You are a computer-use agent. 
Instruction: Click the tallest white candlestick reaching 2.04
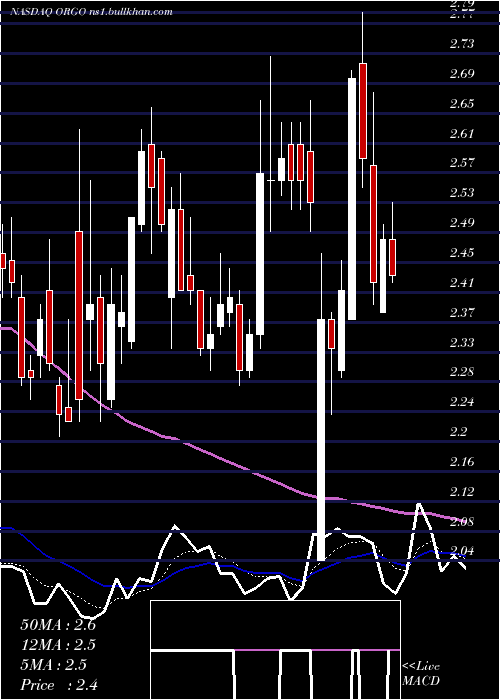coord(321,440)
